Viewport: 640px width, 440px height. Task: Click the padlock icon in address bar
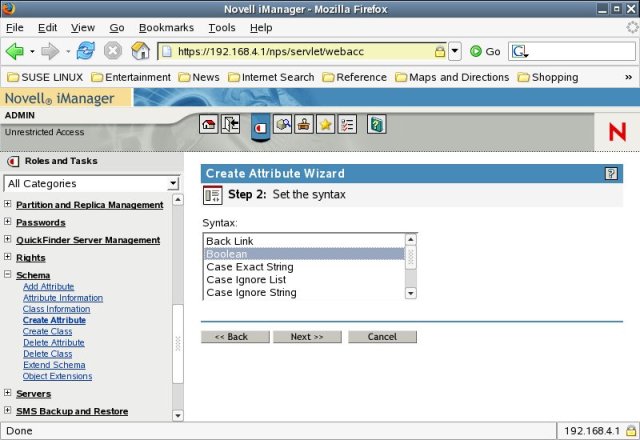click(x=440, y=52)
